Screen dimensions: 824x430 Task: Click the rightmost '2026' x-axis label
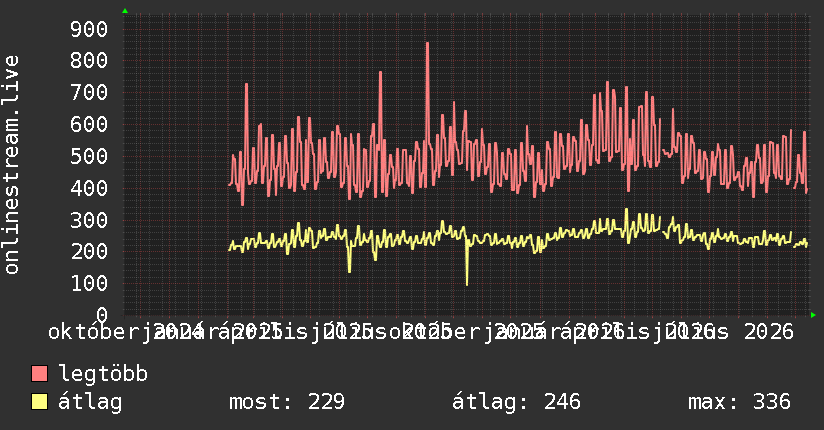point(769,332)
